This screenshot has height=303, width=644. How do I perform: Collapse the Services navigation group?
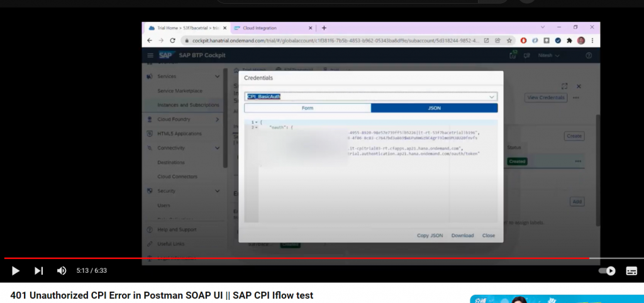tap(217, 76)
